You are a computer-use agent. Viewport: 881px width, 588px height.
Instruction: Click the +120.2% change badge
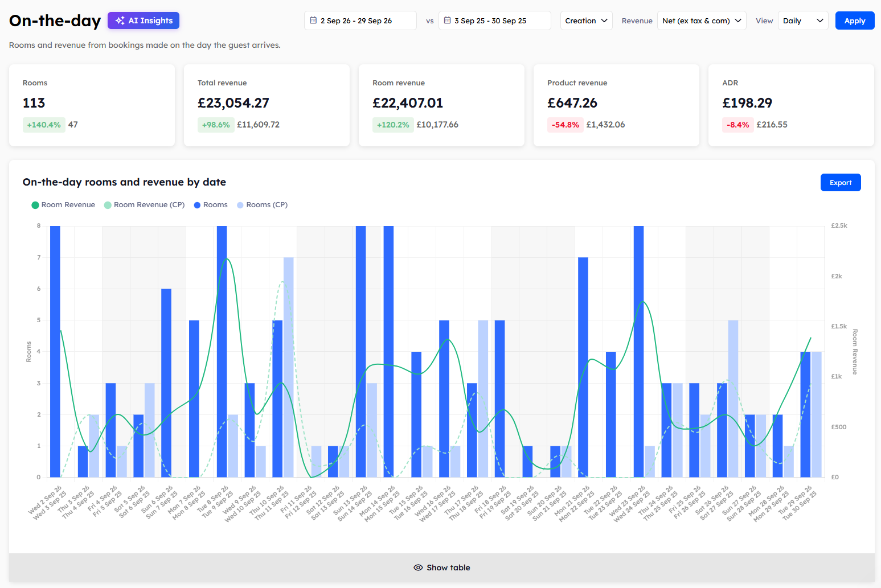(x=393, y=125)
